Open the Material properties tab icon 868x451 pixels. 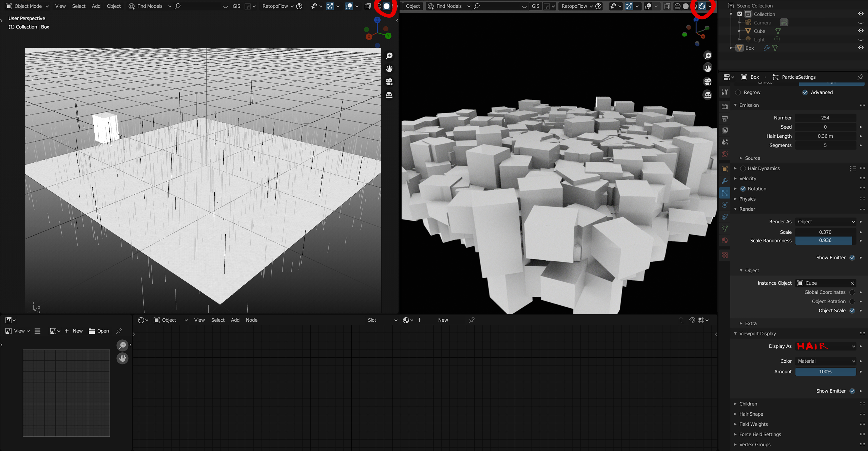(725, 240)
